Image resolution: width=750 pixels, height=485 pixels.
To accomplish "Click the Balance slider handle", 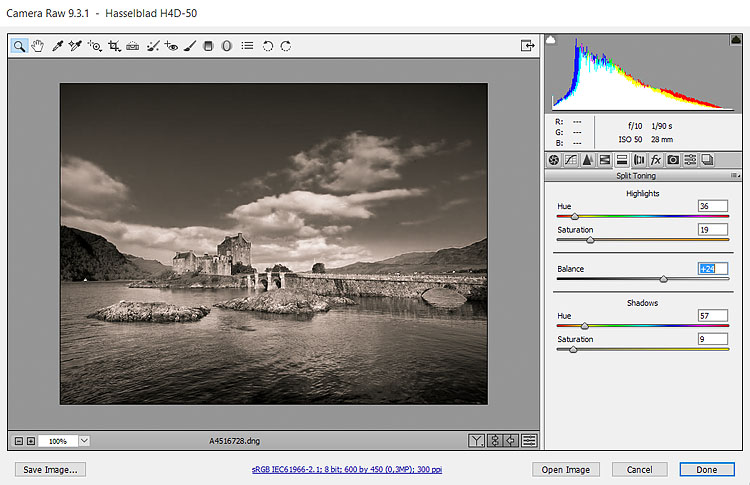I will click(x=662, y=279).
